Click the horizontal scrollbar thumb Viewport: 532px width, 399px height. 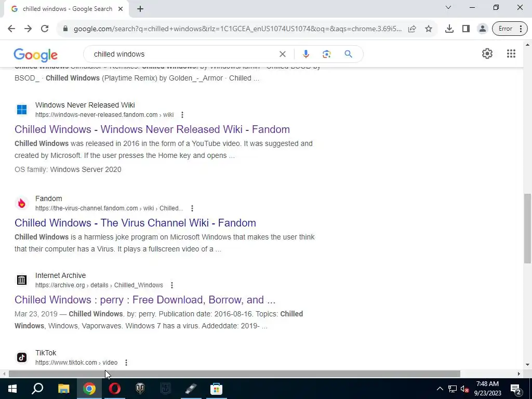click(x=234, y=374)
